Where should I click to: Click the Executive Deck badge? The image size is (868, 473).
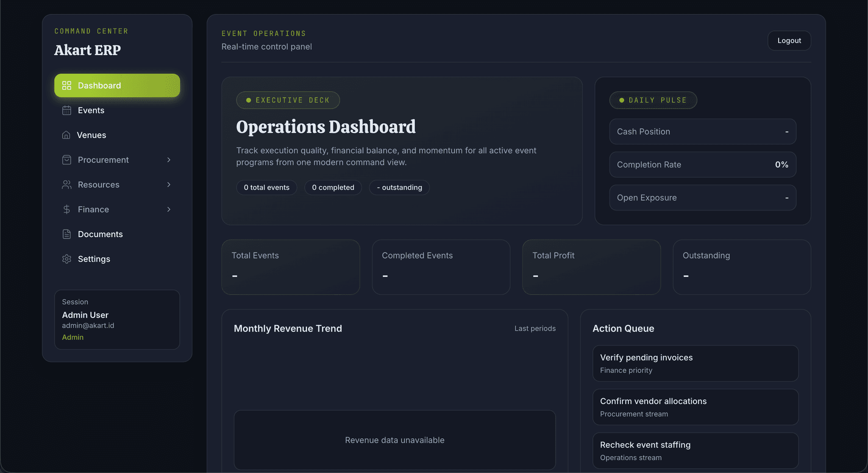(x=288, y=100)
